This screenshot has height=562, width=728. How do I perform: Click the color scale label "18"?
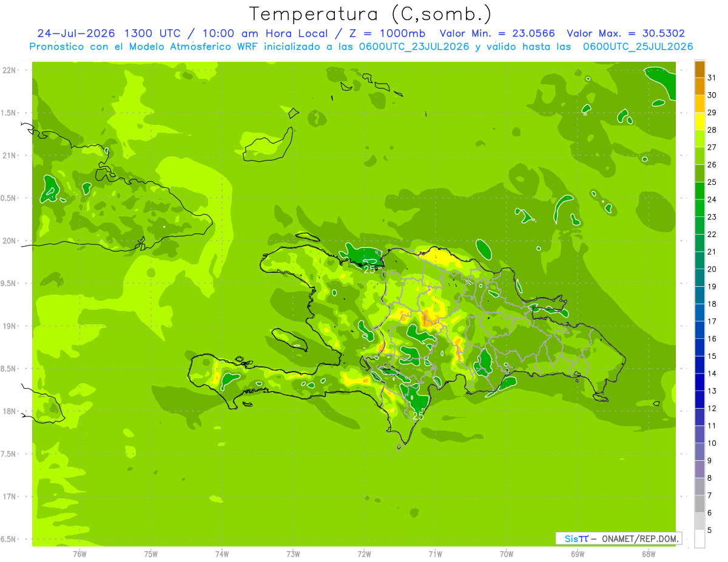(x=712, y=304)
